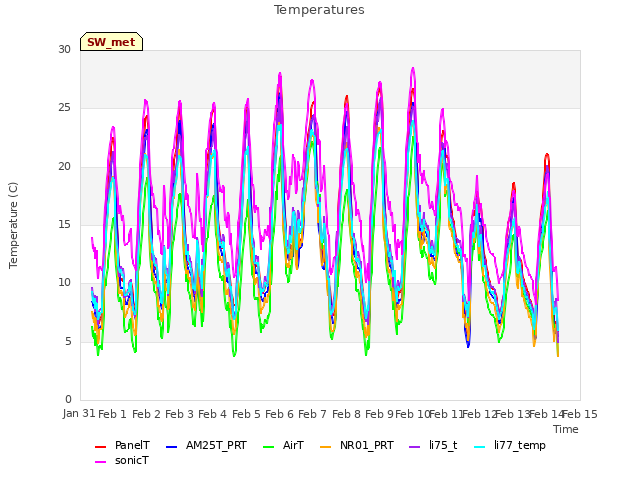Click the 0 y-axis tick label

pos(68,399)
